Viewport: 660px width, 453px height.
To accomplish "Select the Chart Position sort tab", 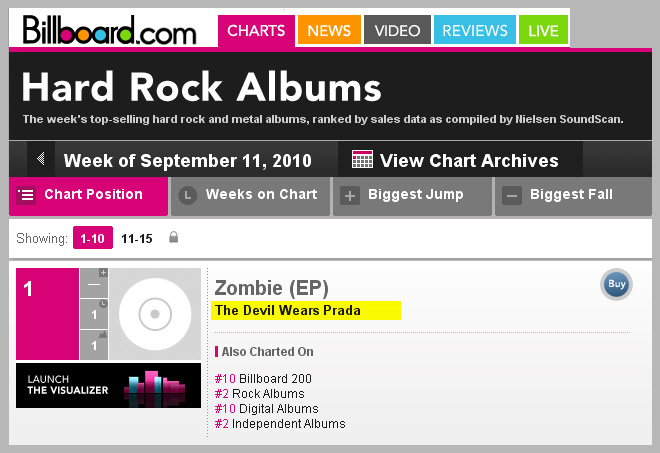I will [88, 195].
